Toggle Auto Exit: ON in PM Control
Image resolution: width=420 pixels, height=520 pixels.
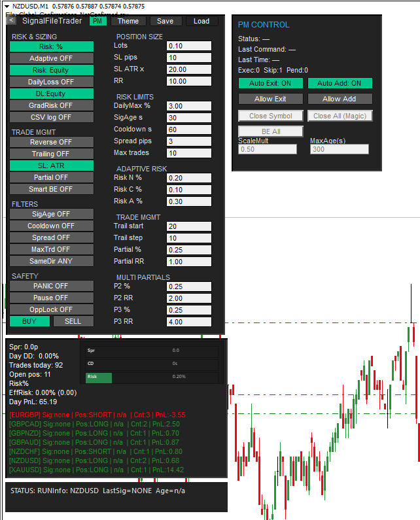click(271, 83)
